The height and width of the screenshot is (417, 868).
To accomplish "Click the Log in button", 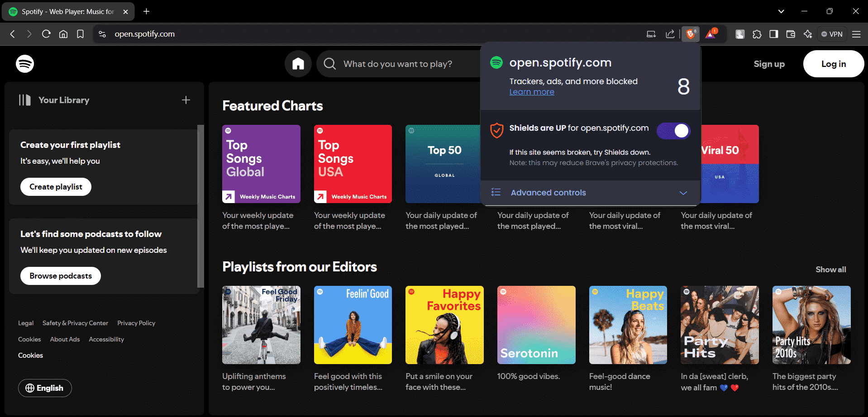I will tap(833, 64).
